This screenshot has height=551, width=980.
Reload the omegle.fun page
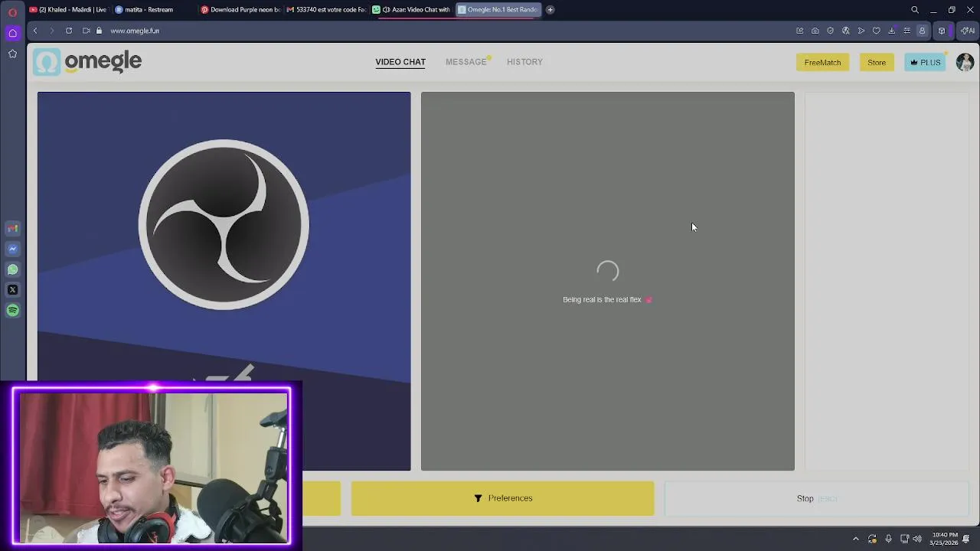pos(69,31)
